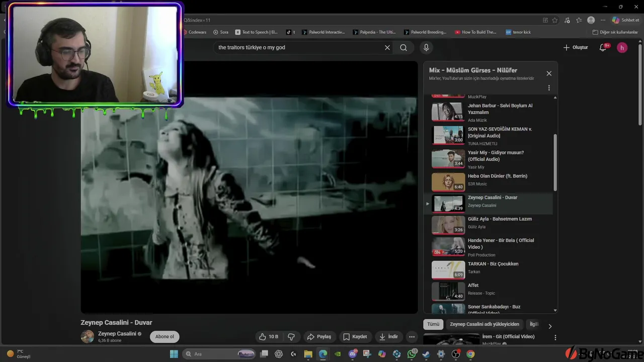
Task: Open the Windows Start menu
Action: click(x=174, y=354)
